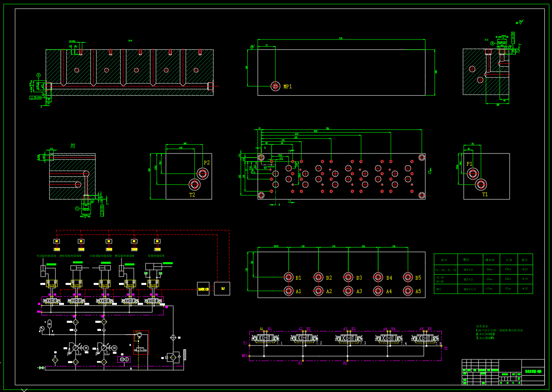This screenshot has height=392, width=552.
Task: Pick the T1 port circle in right end view
Action: tap(481, 184)
